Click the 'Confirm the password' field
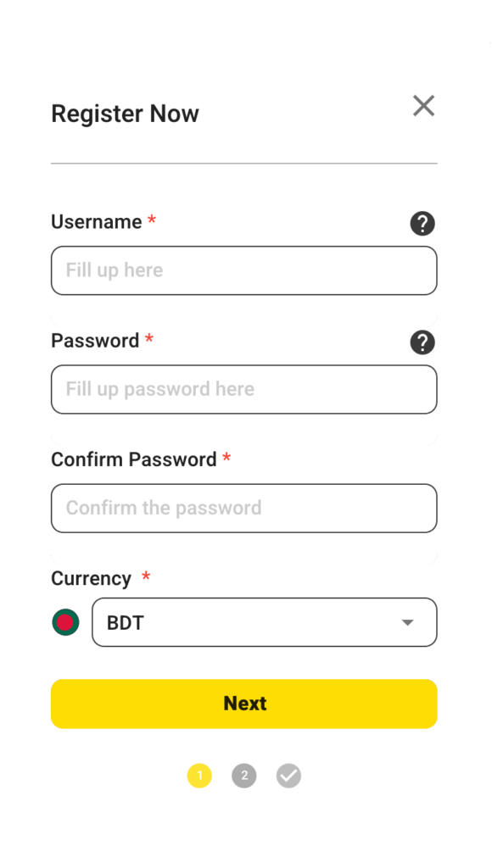 tap(243, 508)
